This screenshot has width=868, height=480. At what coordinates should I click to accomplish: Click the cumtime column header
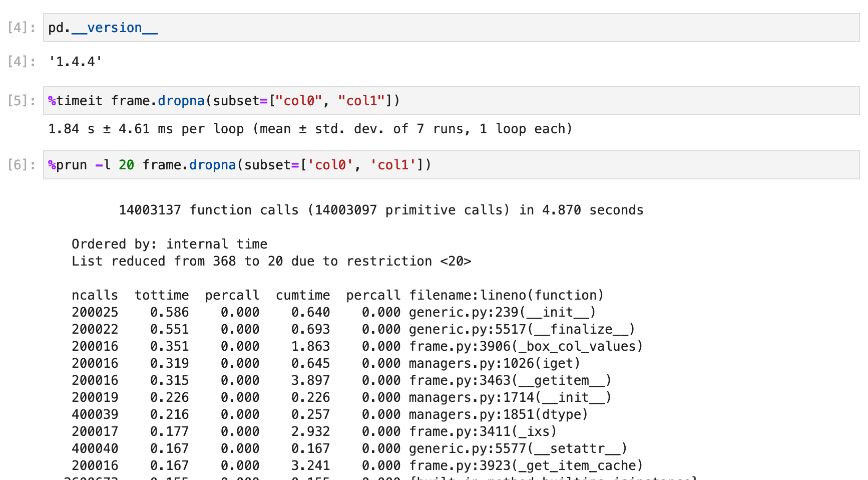point(303,295)
